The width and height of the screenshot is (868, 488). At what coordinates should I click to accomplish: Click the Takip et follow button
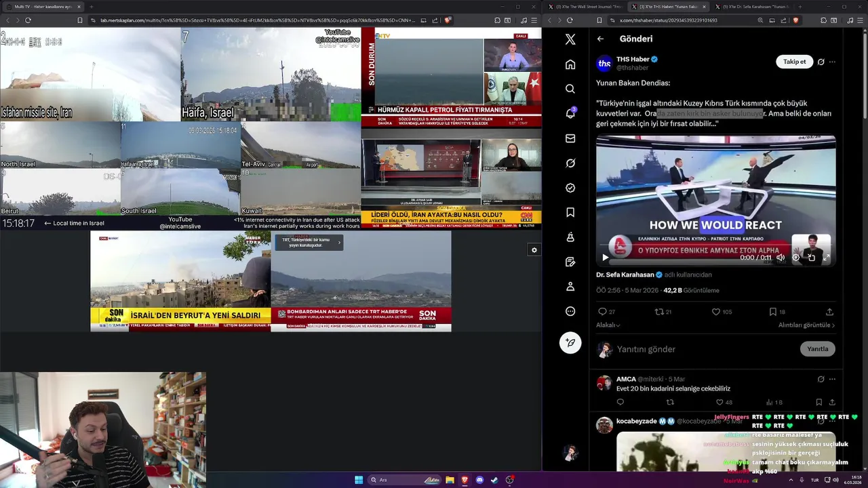coord(794,62)
